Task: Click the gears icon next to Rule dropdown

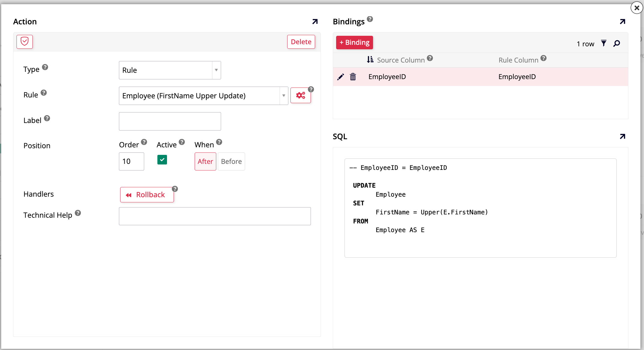Action: click(x=300, y=96)
